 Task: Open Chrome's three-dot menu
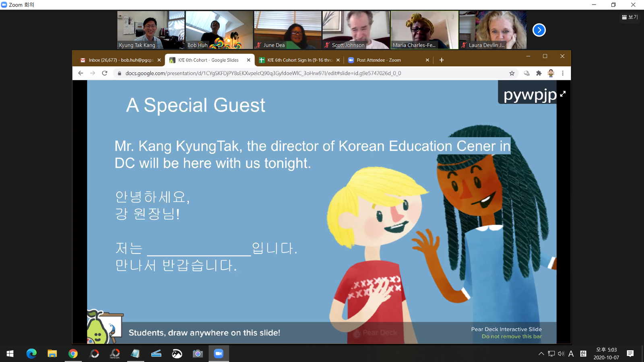pyautogui.click(x=563, y=73)
